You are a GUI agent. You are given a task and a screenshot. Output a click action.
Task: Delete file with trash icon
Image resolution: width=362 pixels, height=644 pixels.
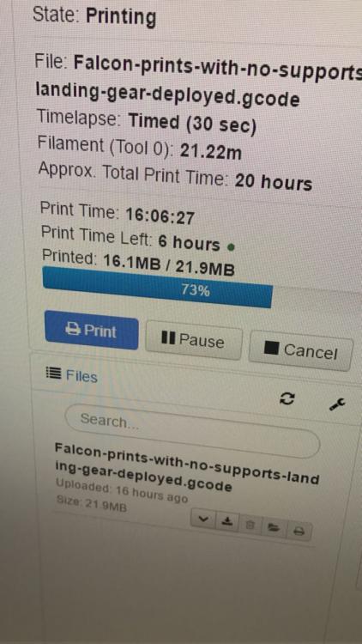pos(250,524)
